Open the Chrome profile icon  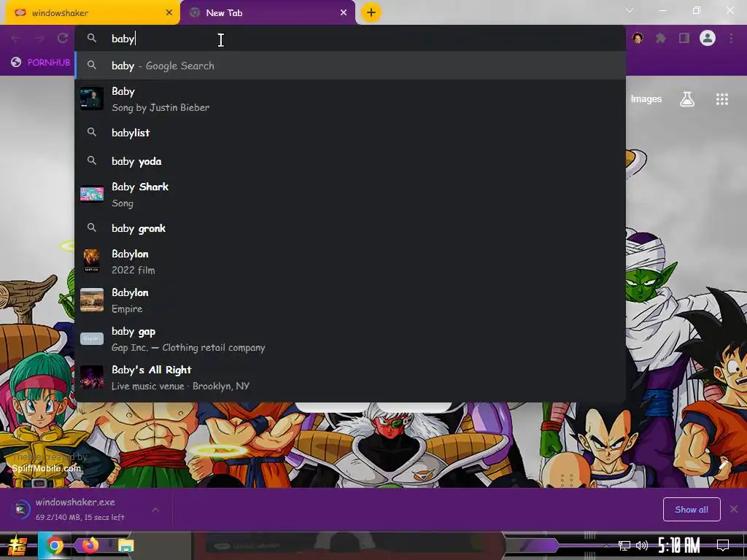708,38
